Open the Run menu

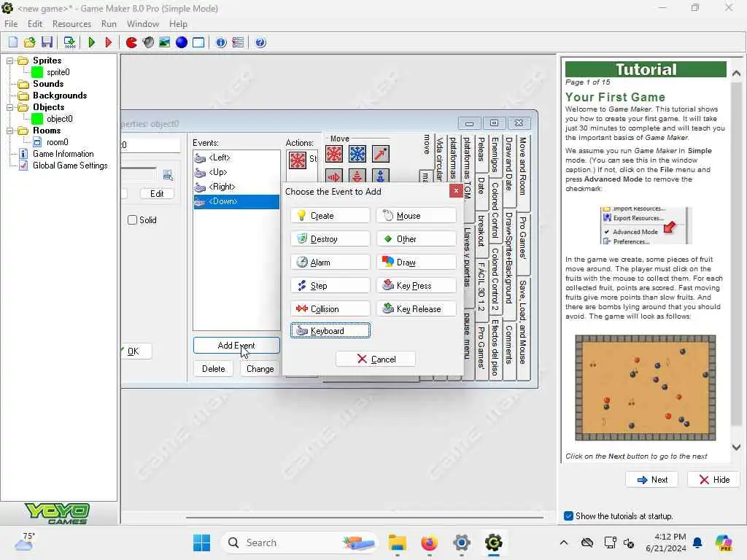coord(109,24)
